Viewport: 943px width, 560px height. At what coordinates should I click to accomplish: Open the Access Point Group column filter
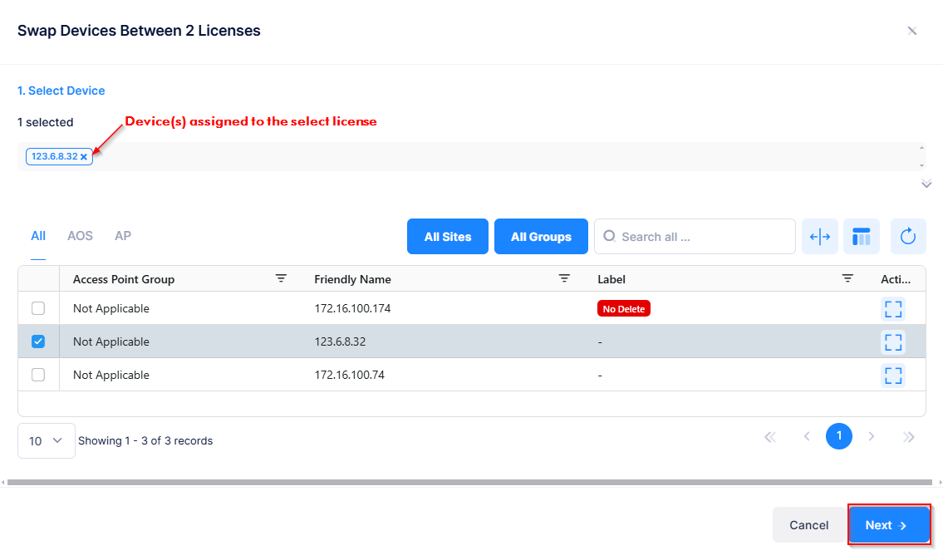tap(281, 278)
